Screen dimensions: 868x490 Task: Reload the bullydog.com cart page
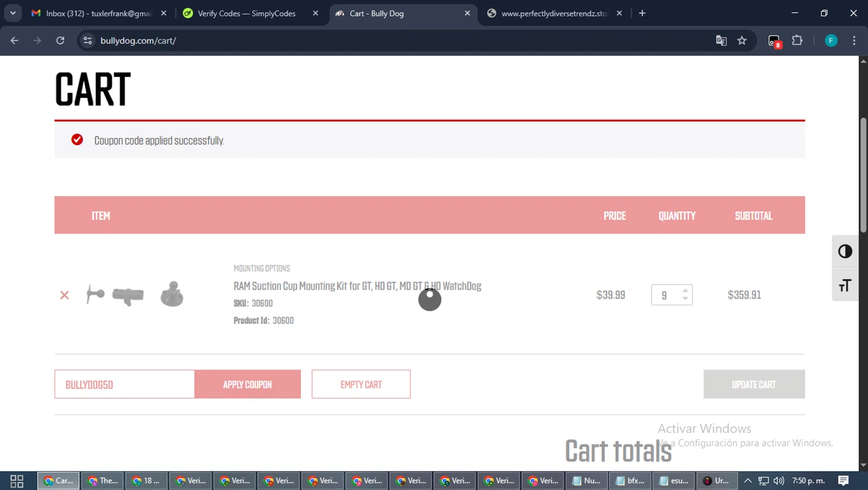click(60, 40)
